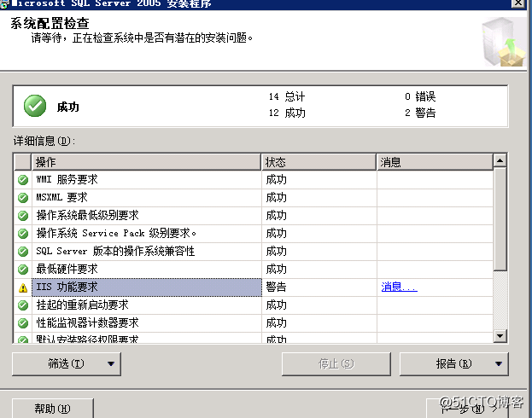Click green check icon for WMI 服务要求
Viewport: 532px width, 418px height.
coord(23,180)
